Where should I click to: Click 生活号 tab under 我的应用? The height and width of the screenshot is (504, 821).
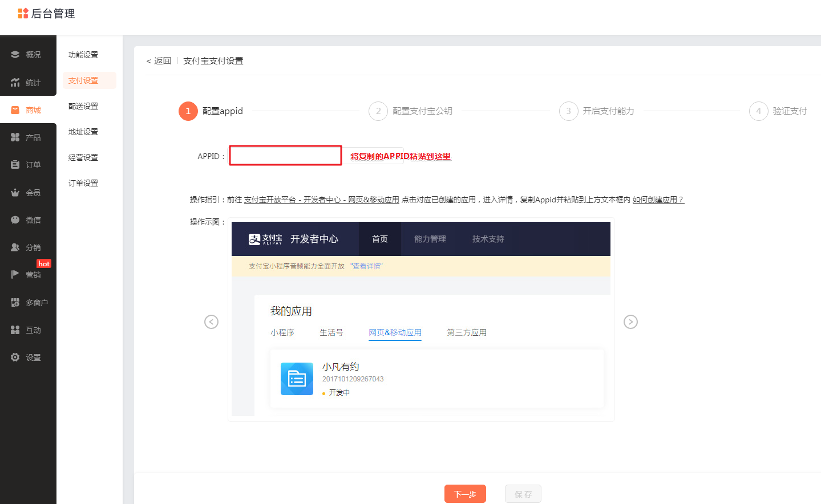pyautogui.click(x=331, y=332)
